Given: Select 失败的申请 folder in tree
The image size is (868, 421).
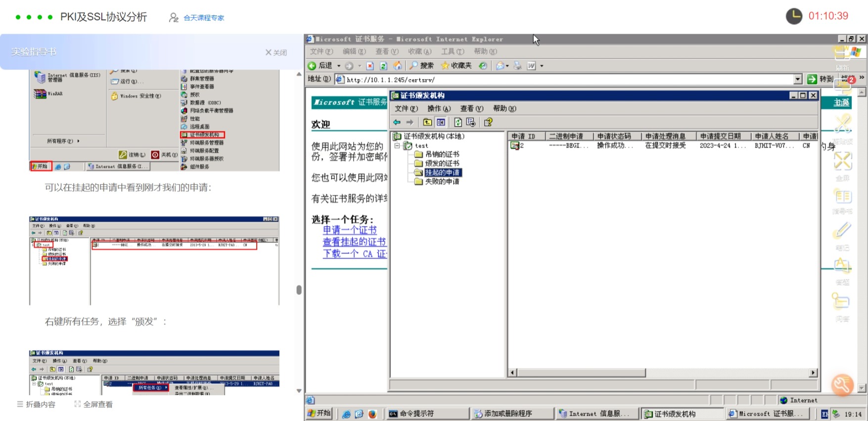Looking at the screenshot, I should point(442,182).
